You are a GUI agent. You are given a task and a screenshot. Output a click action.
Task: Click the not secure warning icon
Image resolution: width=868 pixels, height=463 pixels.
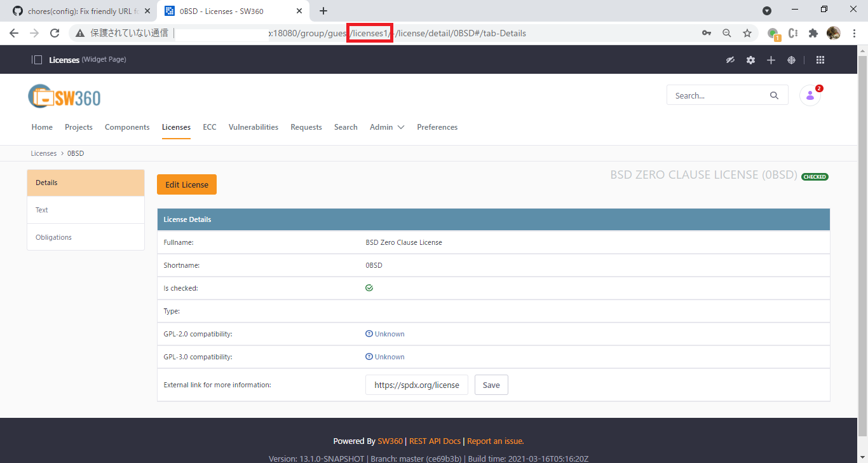pyautogui.click(x=80, y=33)
